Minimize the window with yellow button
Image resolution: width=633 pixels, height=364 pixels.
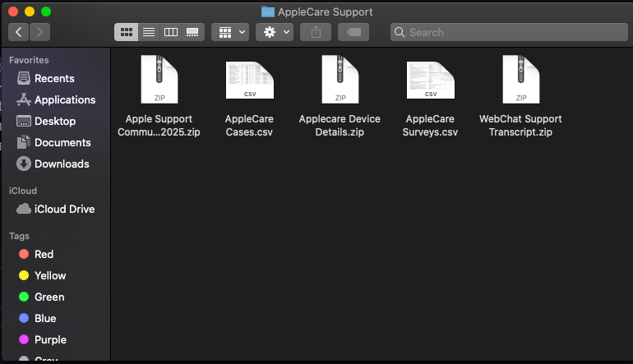click(x=30, y=12)
